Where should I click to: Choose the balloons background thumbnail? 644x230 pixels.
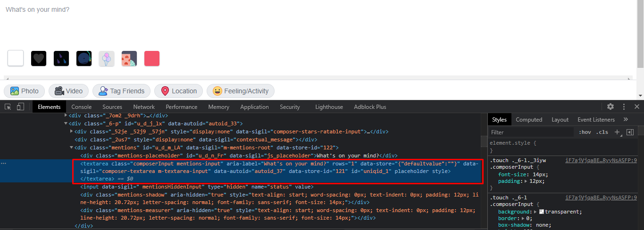107,58
